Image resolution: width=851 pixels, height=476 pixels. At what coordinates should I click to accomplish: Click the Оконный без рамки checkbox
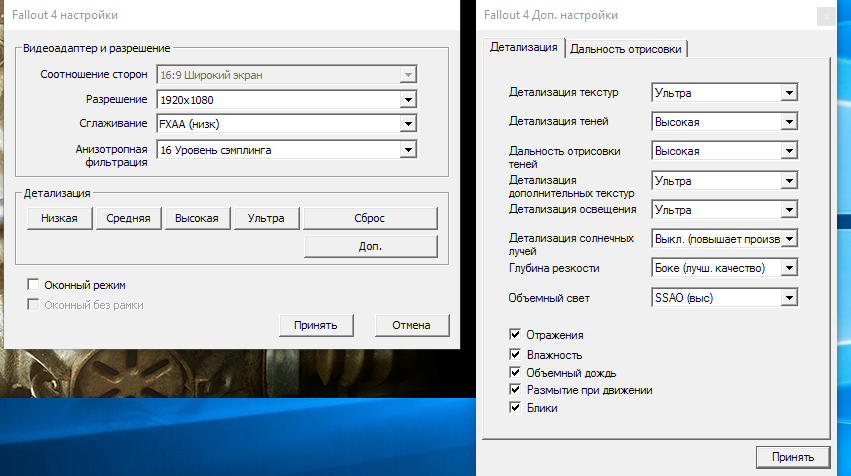point(33,304)
